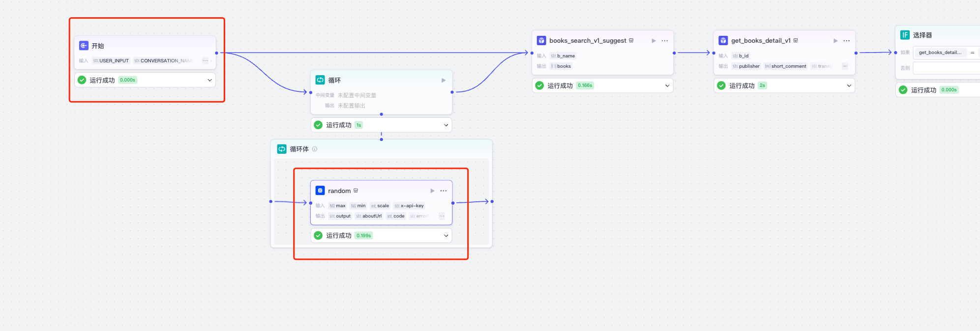Screen dimensions: 980x331
Task: Click the info icon beside 循环体
Action: [x=315, y=149]
